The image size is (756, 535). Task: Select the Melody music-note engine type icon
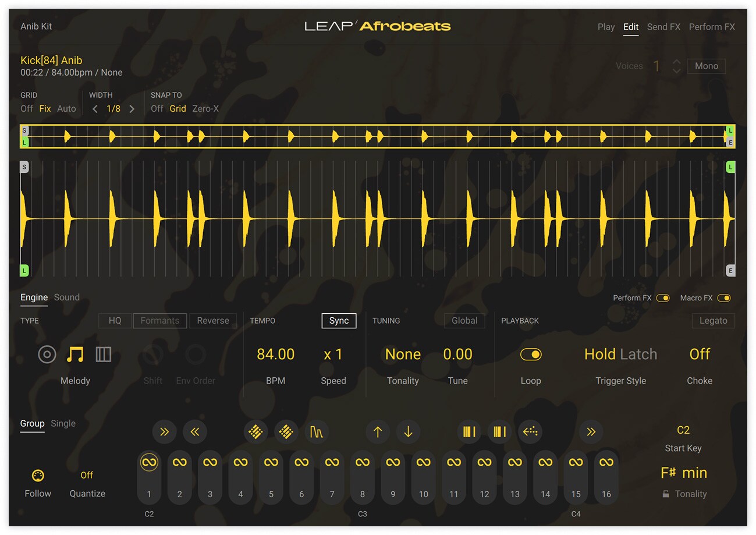75,354
